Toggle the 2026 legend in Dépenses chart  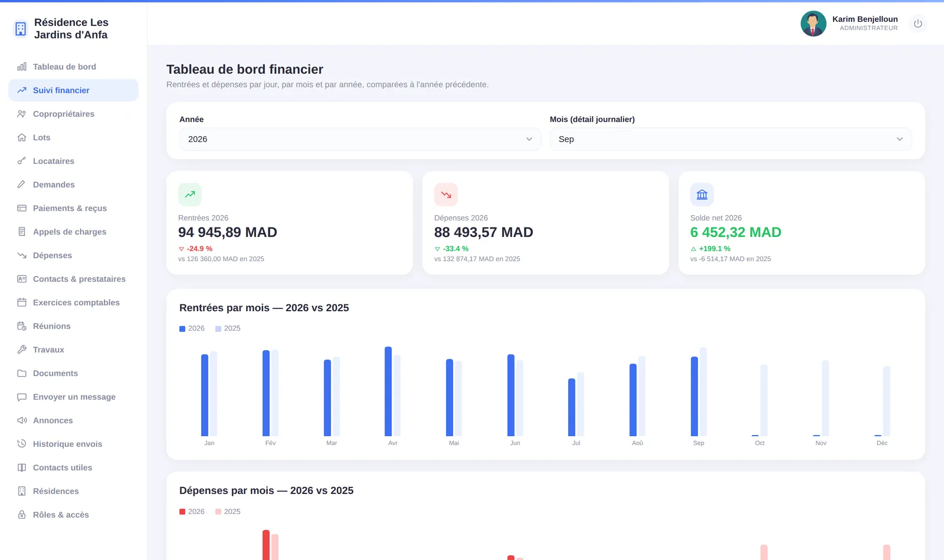click(x=192, y=512)
